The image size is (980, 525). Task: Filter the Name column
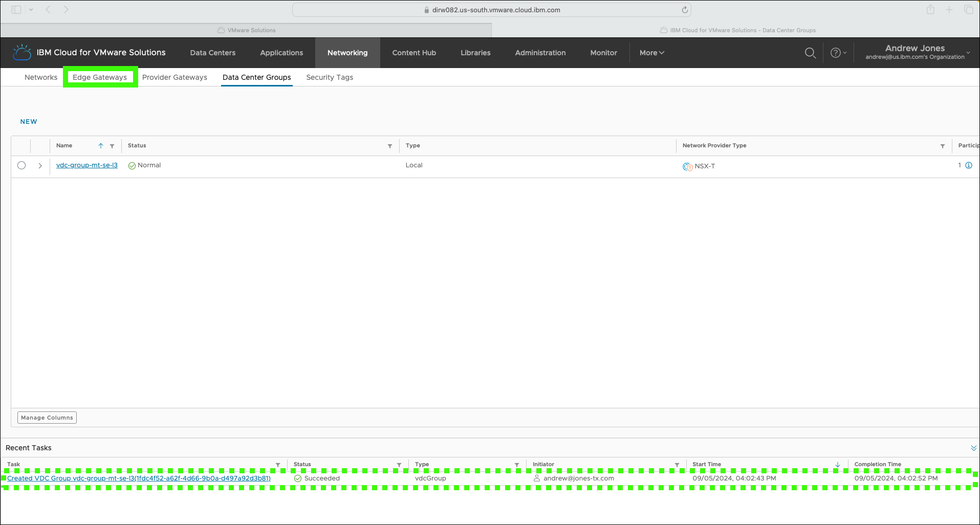[x=112, y=146]
